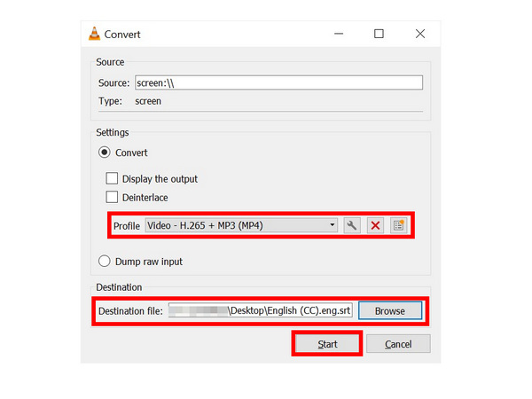Start the conversion
This screenshot has height=399, width=532.
pyautogui.click(x=327, y=344)
